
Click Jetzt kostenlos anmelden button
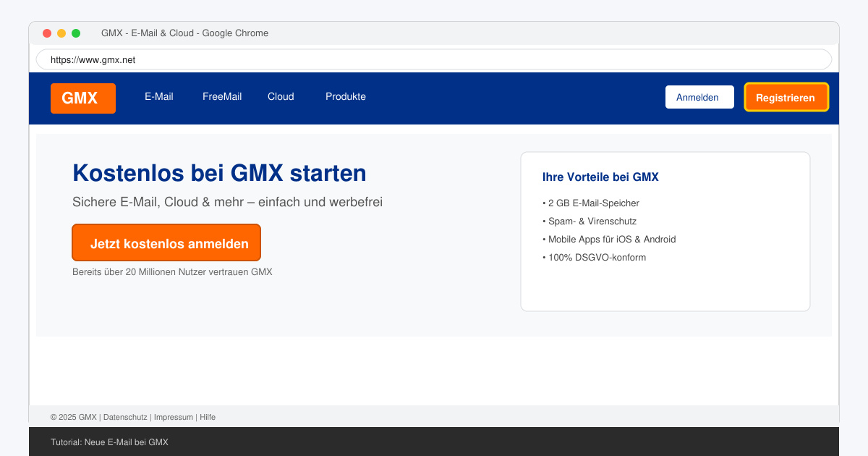click(x=166, y=242)
